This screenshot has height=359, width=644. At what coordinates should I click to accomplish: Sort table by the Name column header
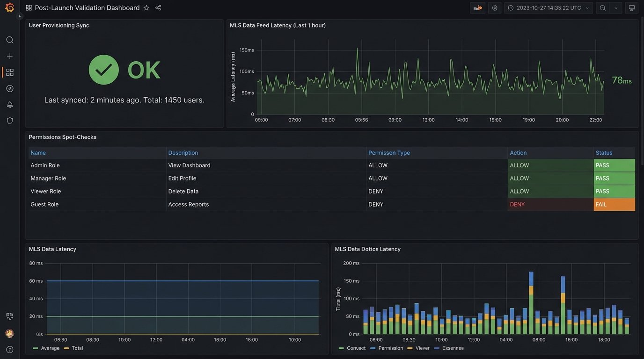point(38,153)
